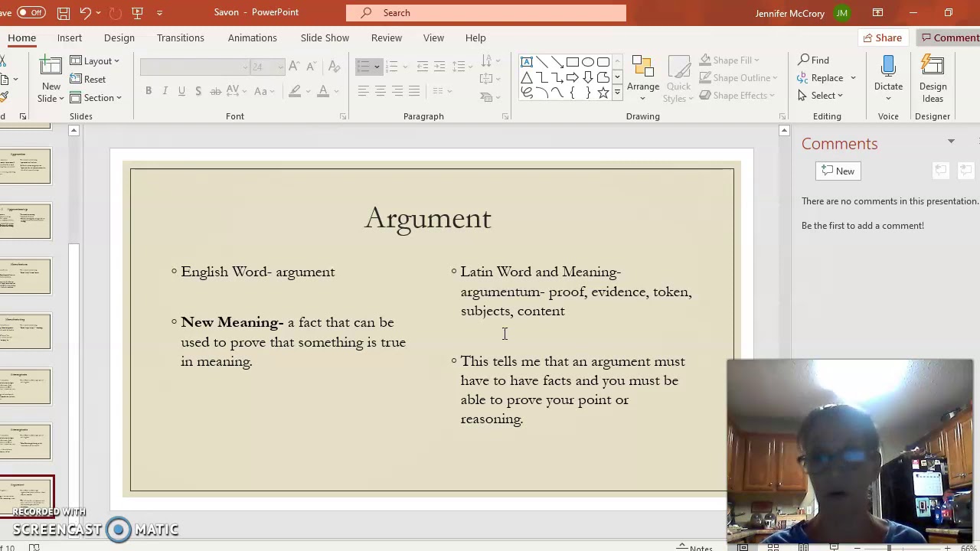The height and width of the screenshot is (551, 980).
Task: Click the Undo arrow icon
Action: coord(85,13)
